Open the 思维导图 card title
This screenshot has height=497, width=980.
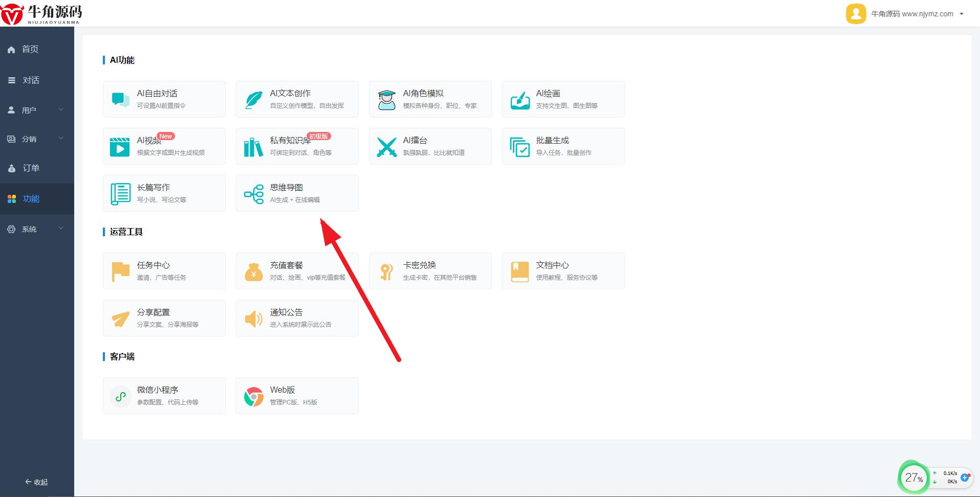click(287, 188)
